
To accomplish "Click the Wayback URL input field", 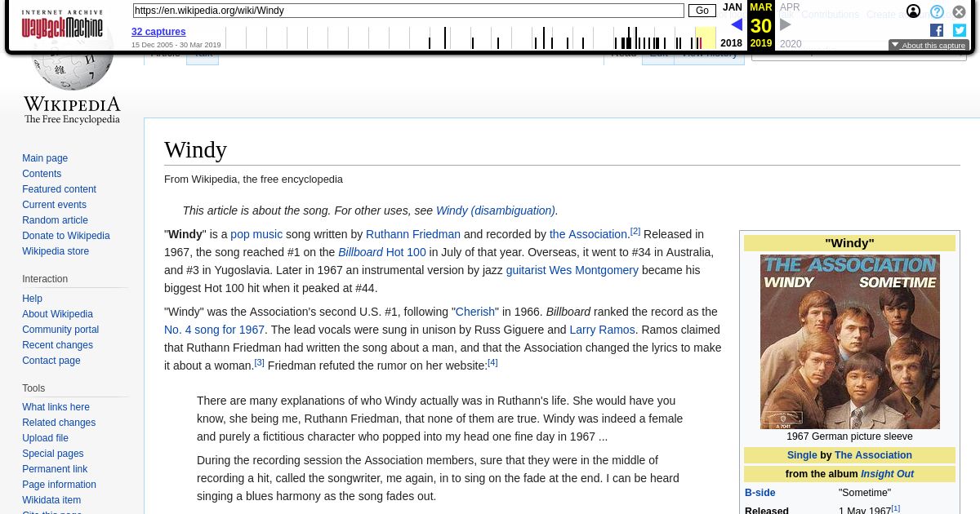I will [408, 11].
